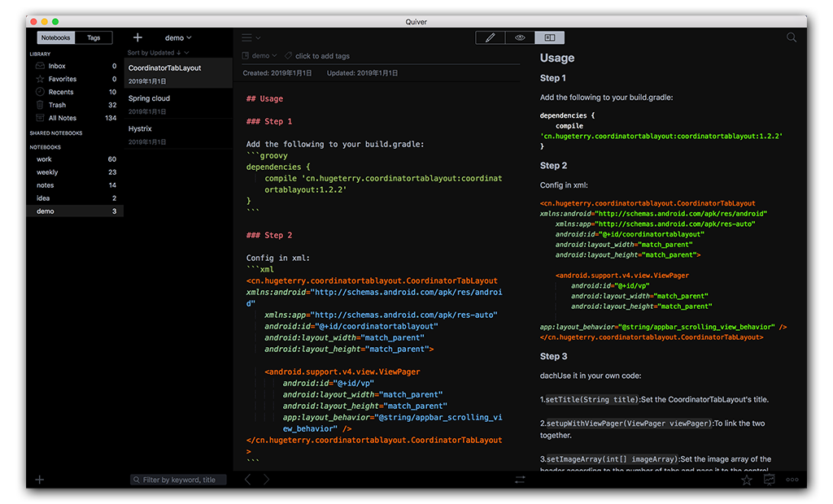Click the Created date label

277,73
